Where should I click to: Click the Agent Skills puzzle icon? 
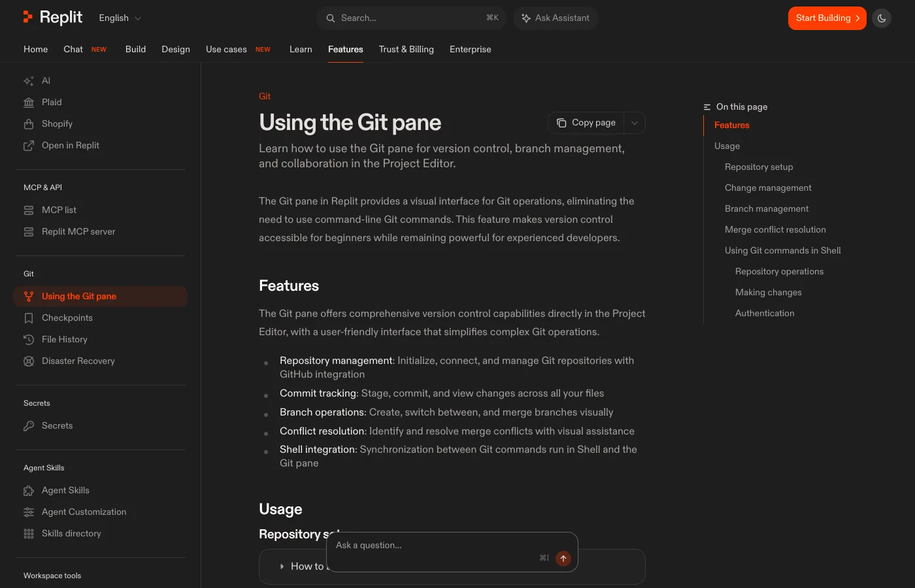29,491
